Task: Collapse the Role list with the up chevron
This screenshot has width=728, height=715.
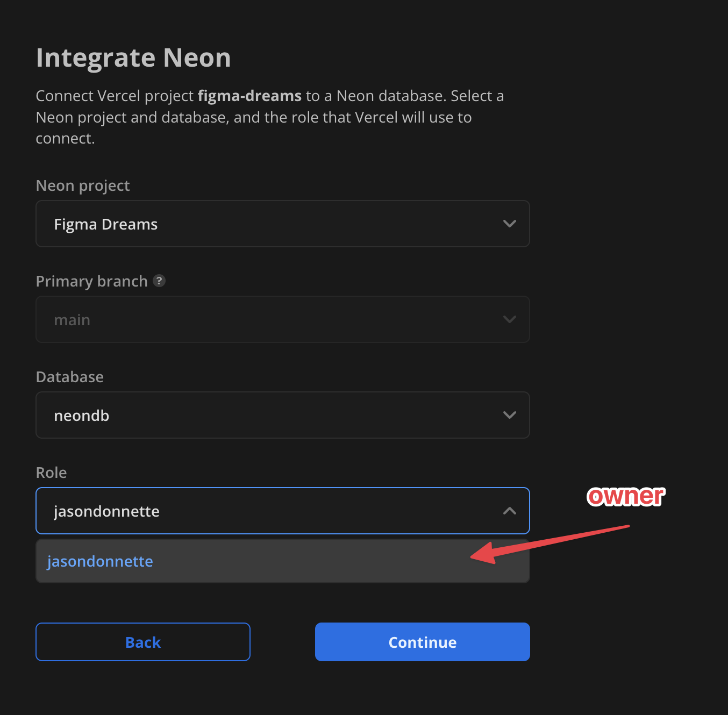Action: [509, 511]
